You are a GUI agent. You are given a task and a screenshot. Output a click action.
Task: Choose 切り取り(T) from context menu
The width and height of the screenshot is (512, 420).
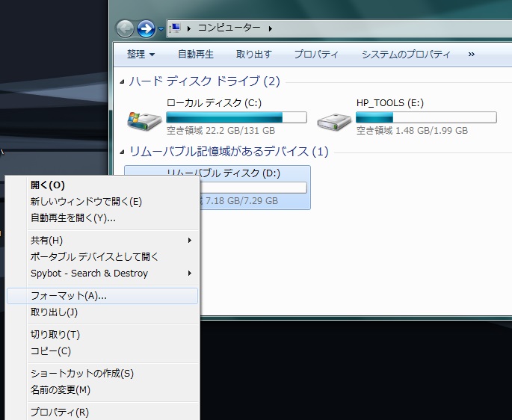102,335
